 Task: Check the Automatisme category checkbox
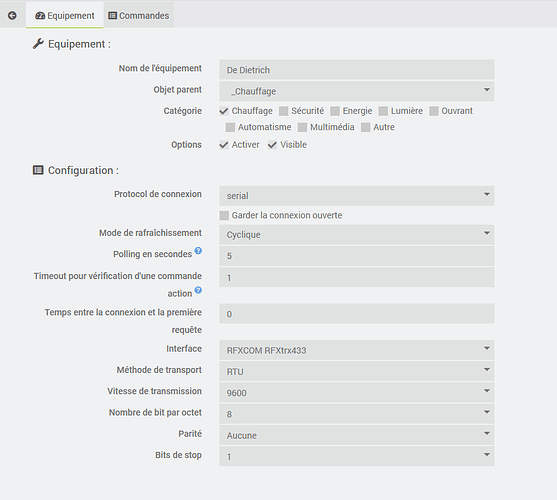[230, 127]
